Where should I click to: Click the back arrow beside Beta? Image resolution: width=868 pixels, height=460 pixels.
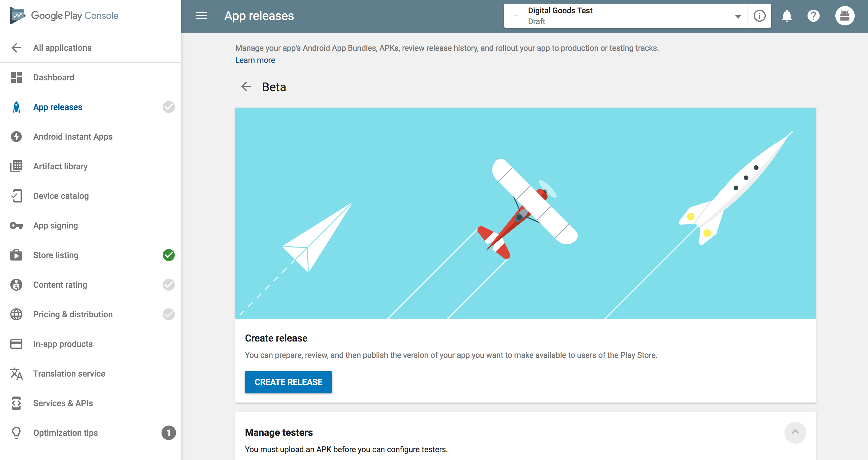(x=246, y=87)
